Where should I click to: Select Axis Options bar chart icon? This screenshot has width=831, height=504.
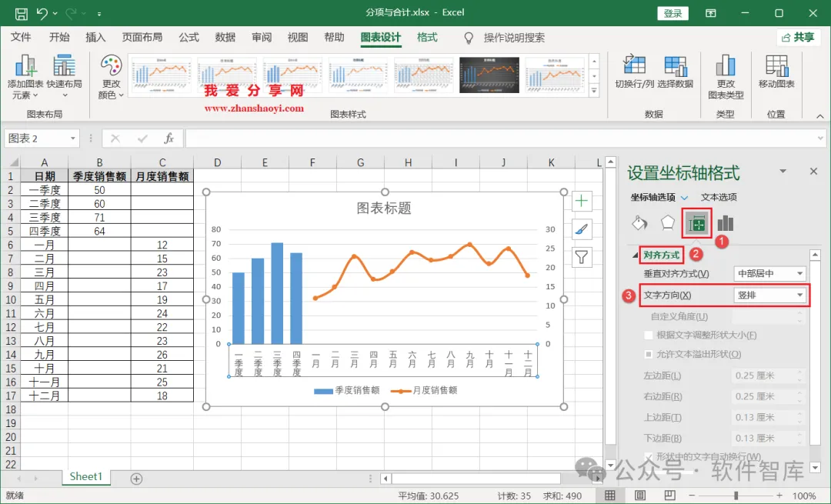point(725,223)
